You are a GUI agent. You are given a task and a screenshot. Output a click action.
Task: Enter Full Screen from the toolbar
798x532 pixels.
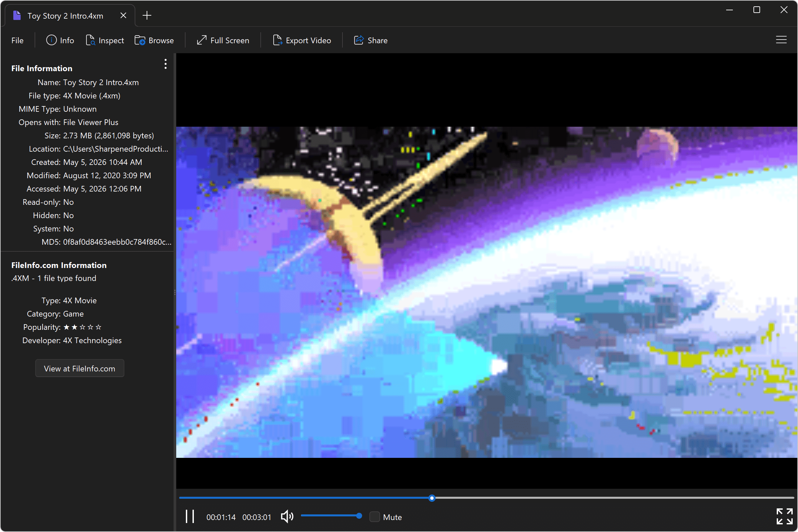click(223, 40)
